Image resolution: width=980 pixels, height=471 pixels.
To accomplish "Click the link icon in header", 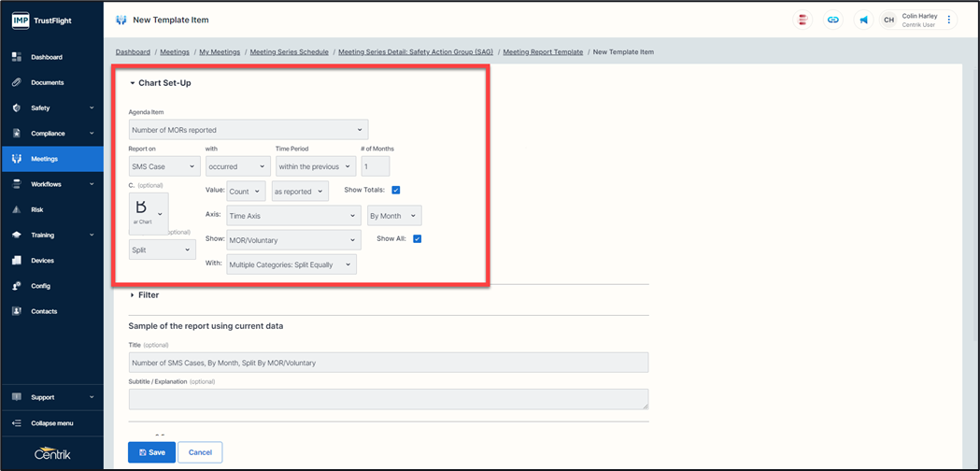I will (x=833, y=20).
